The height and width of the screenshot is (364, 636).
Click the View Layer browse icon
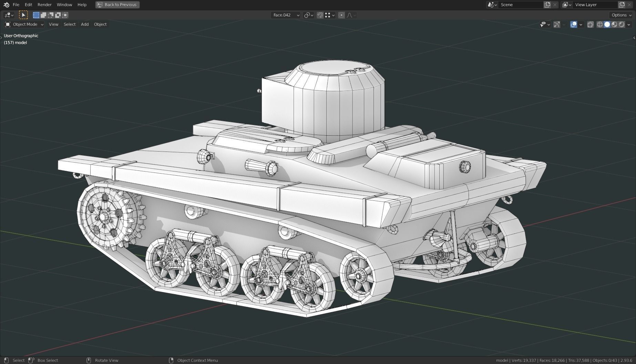point(567,5)
